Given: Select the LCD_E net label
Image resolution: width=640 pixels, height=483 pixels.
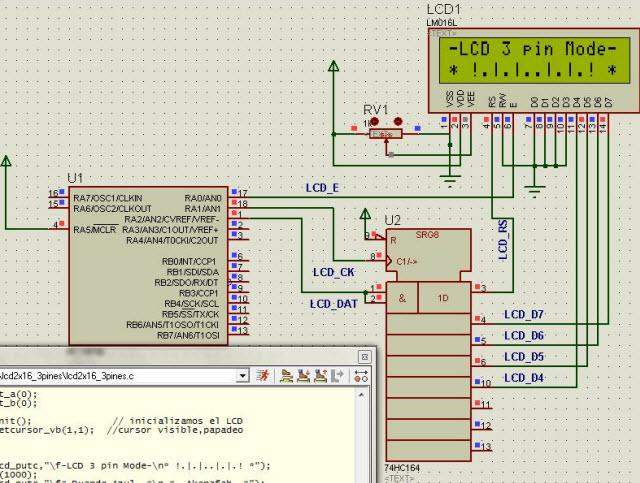Looking at the screenshot, I should tap(322, 188).
